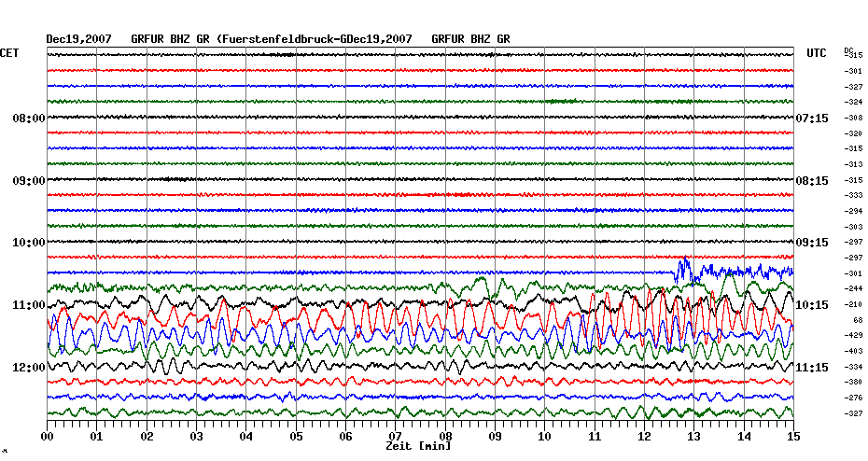Viewport: 868px width, 461px height.
Task: Click minute axis label 01
Action: 97,437
